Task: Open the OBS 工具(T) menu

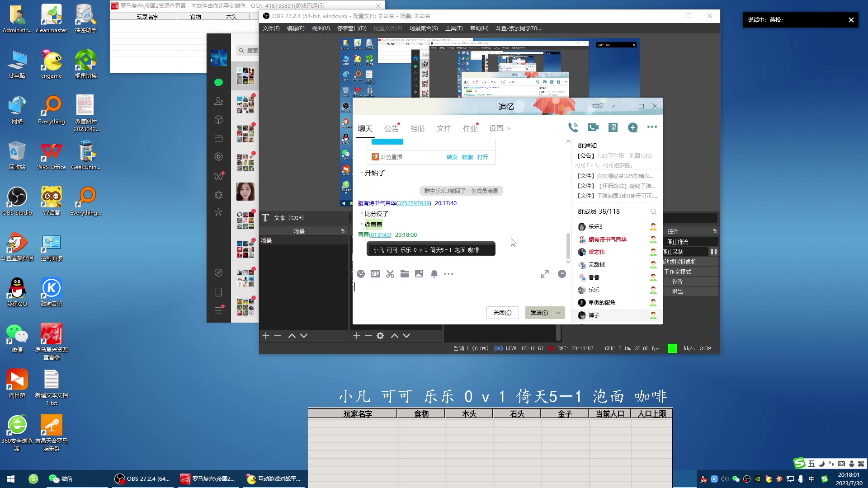Action: 453,28
